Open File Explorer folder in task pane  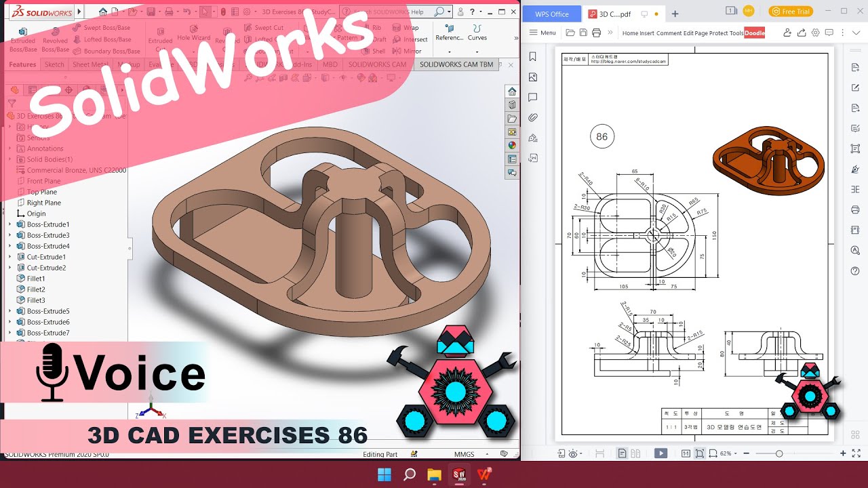click(x=512, y=119)
